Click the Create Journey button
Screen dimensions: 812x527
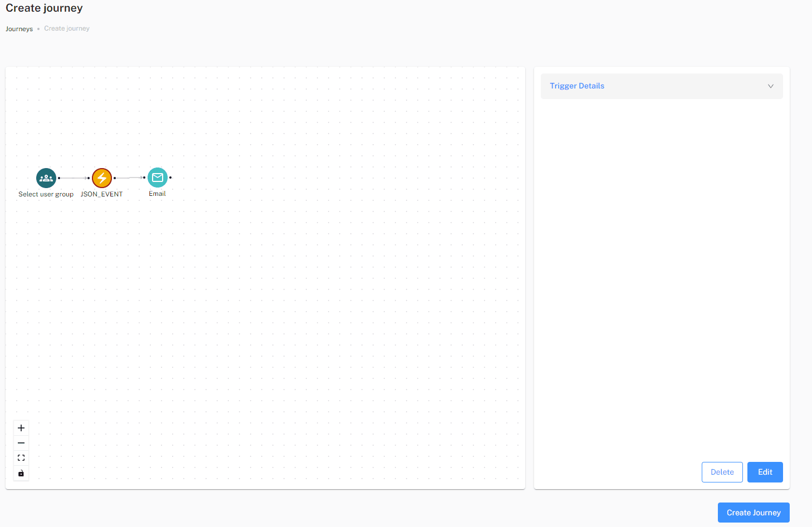click(753, 513)
